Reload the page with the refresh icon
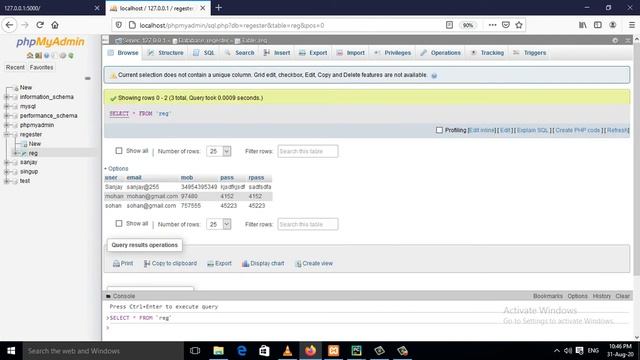640x360 pixels. click(x=40, y=25)
